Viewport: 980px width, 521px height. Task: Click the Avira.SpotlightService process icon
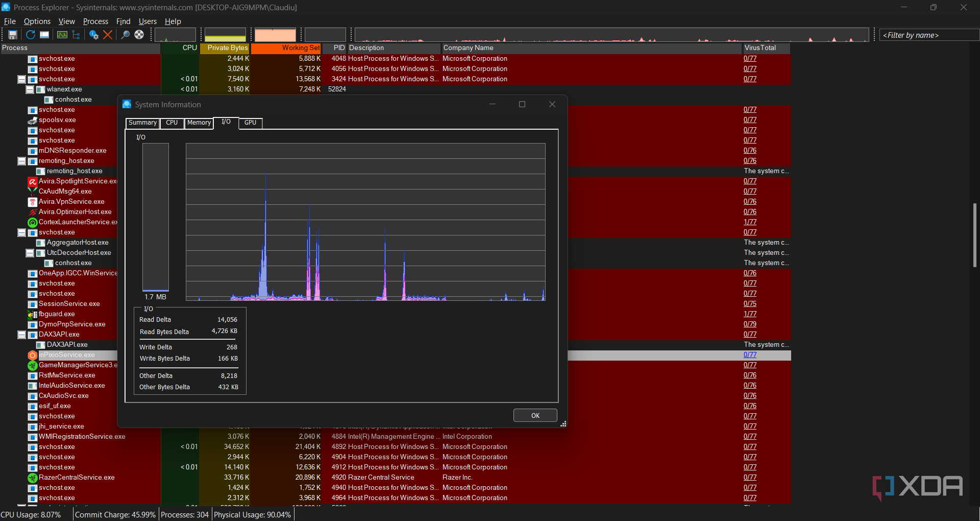[x=33, y=181]
